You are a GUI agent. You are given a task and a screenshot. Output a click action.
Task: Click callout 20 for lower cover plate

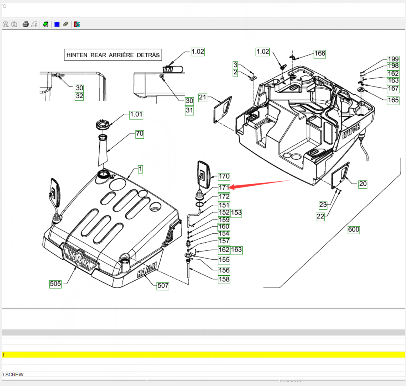tap(363, 184)
